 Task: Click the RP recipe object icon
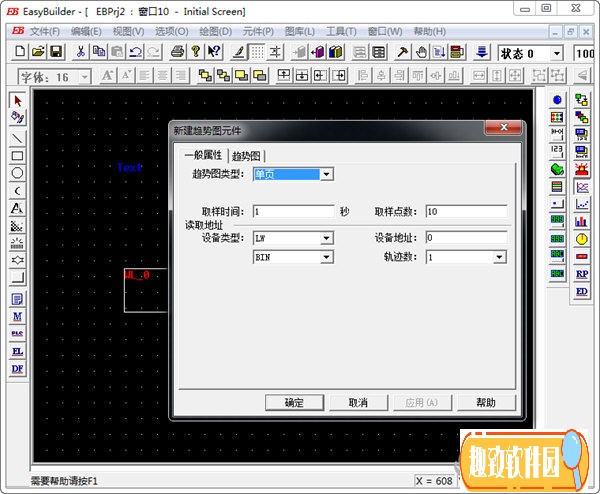coord(582,274)
